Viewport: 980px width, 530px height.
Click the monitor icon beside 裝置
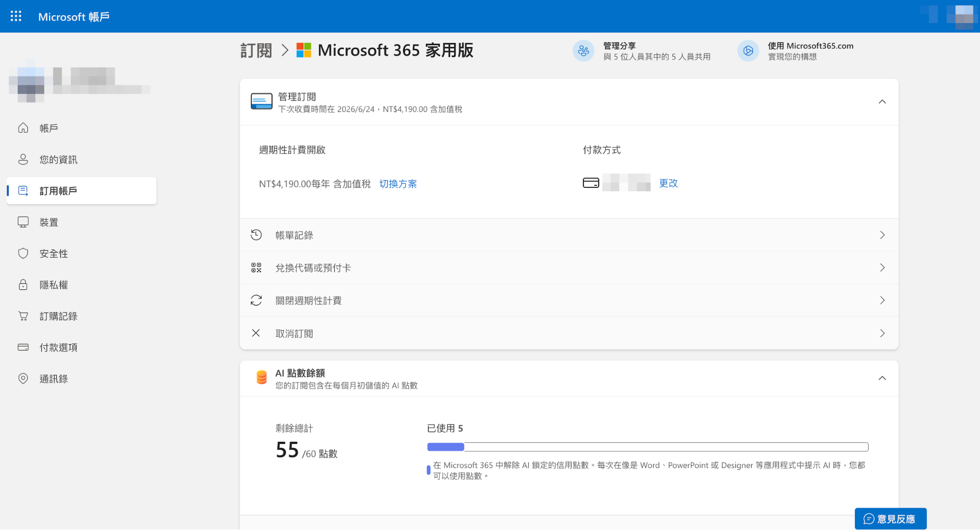pos(23,222)
